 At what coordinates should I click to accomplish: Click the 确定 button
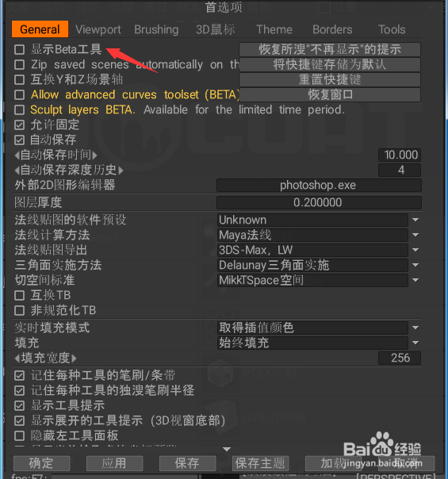pyautogui.click(x=41, y=463)
